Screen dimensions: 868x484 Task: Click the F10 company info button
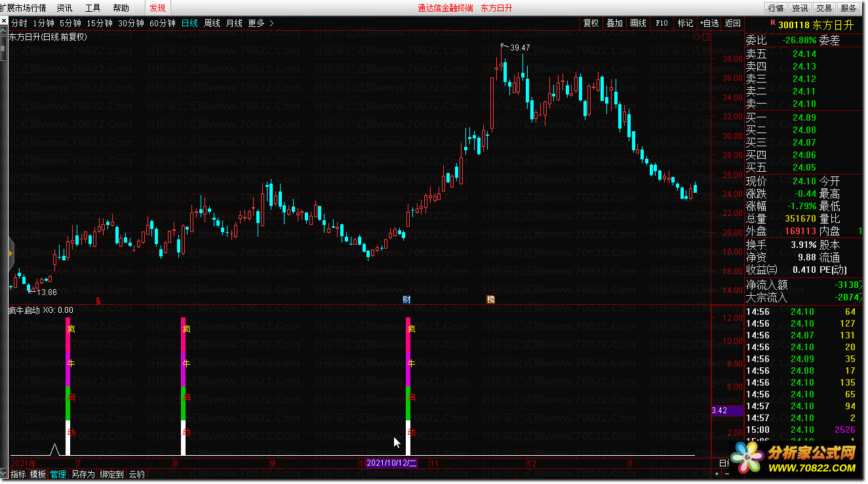pos(661,23)
